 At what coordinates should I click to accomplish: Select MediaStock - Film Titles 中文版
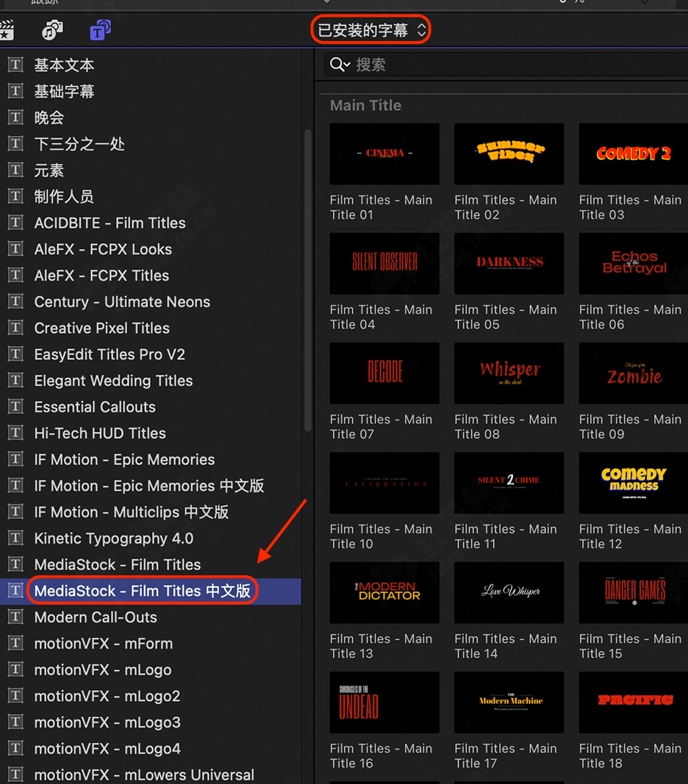[x=150, y=591]
